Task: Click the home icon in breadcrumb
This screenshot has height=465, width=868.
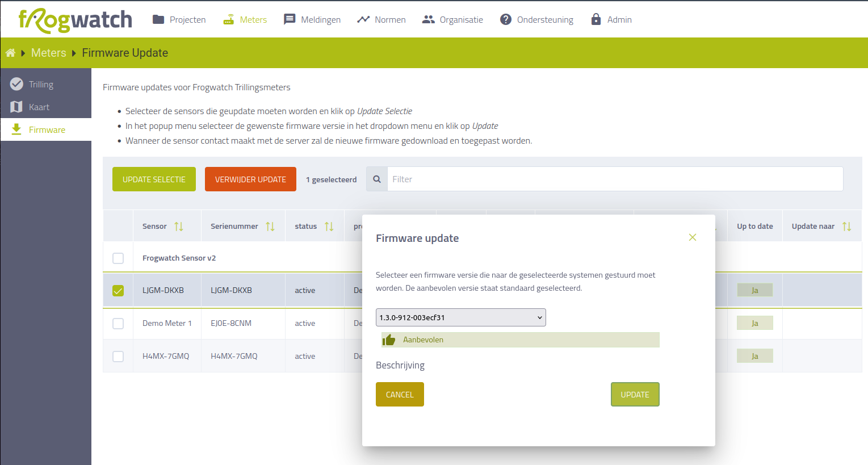Action: click(x=10, y=53)
